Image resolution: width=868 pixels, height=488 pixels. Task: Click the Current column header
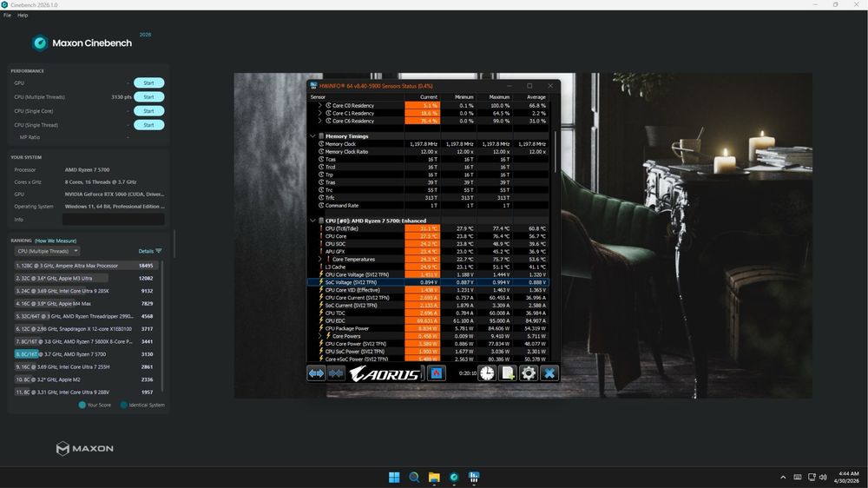click(x=429, y=97)
